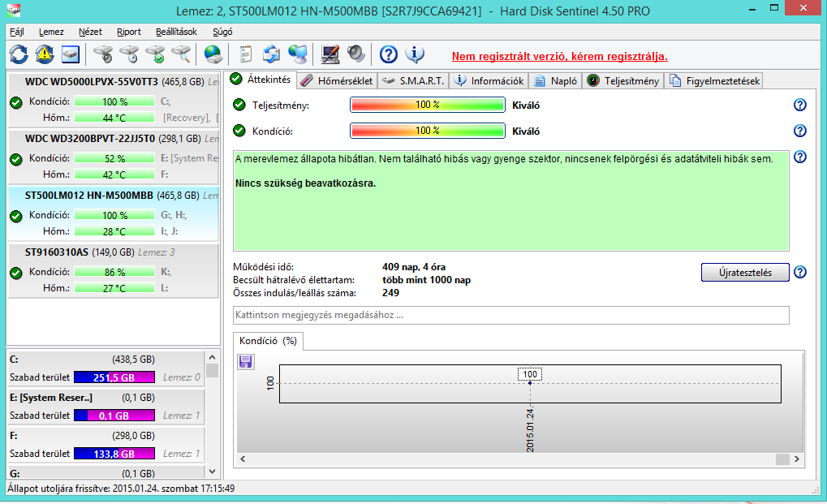Viewport: 827px width, 504px height.
Task: Switch to the Teljesítmény tab
Action: click(622, 80)
